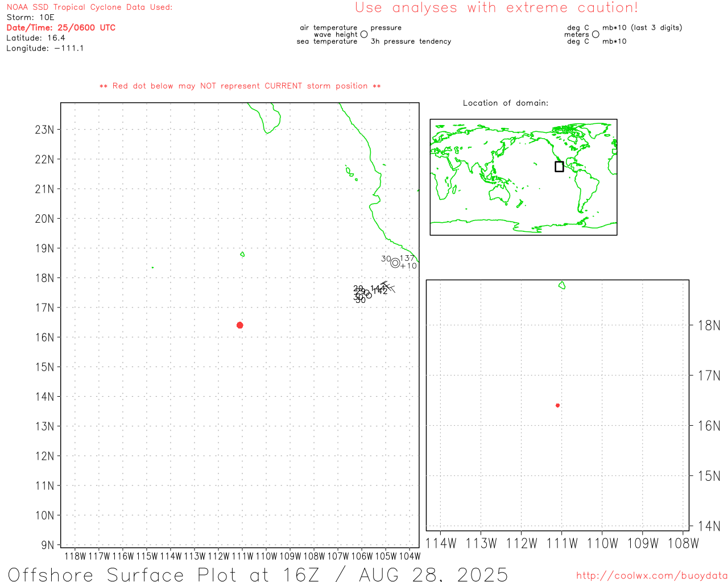Viewport: 728px width, 582px height.
Task: Click the '118W' longitude label on main map
Action: click(75, 556)
